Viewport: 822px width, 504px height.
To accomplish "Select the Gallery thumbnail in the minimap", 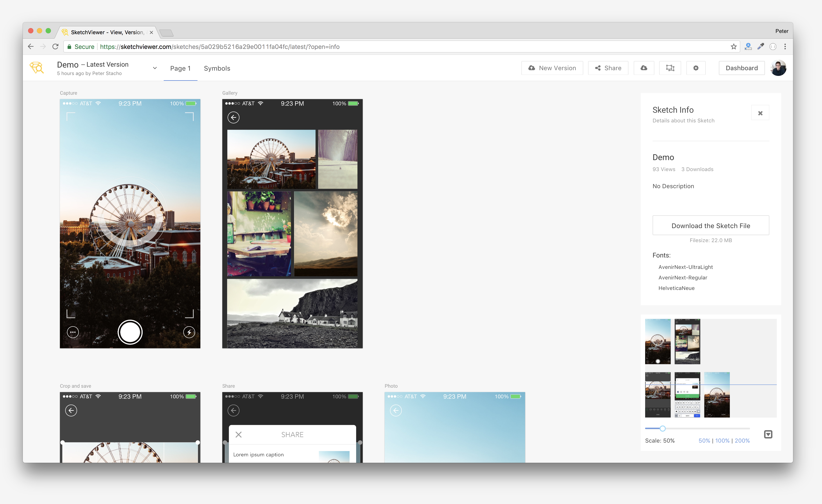I will pyautogui.click(x=687, y=341).
